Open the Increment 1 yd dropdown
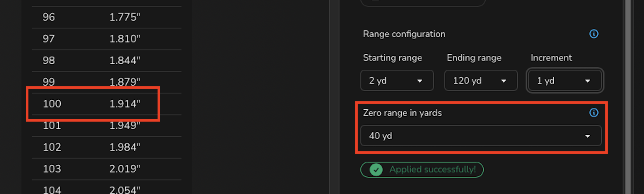Viewport: 644px width, 194px height. click(564, 81)
